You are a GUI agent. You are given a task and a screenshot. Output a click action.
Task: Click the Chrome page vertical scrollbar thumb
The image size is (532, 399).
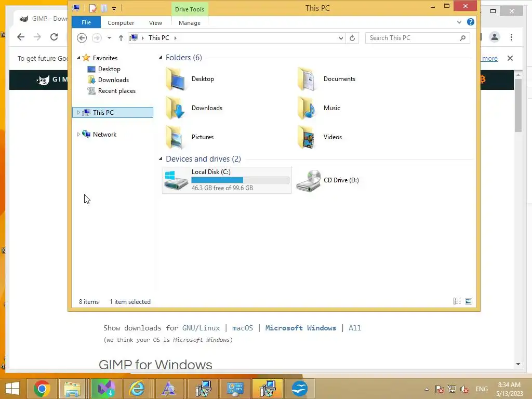pyautogui.click(x=518, y=105)
